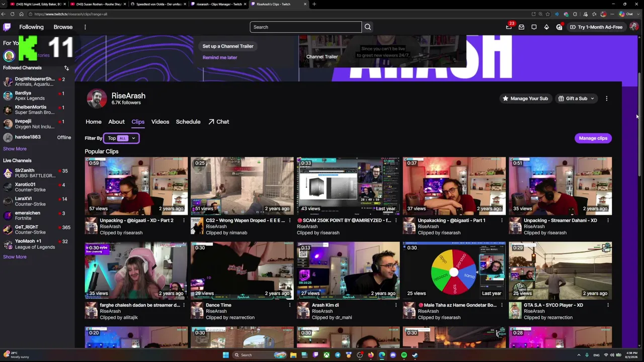Click Set up a Channel Trailer
The image size is (644, 362).
228,46
